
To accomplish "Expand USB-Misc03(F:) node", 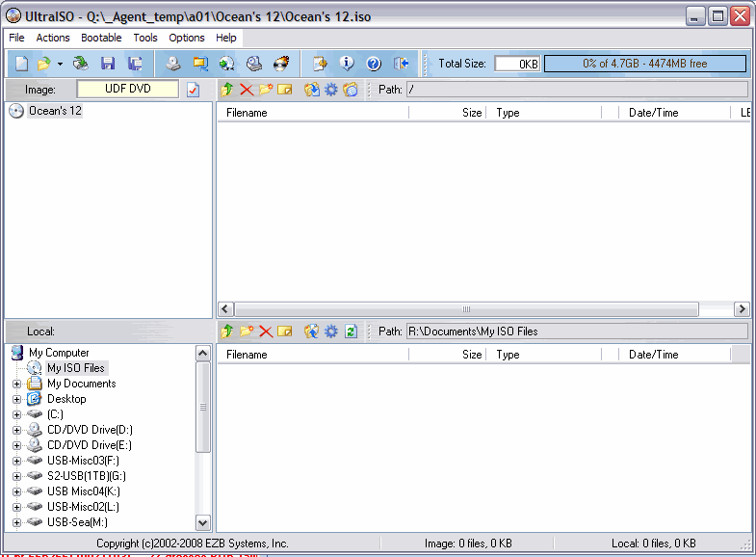I will click(17, 461).
